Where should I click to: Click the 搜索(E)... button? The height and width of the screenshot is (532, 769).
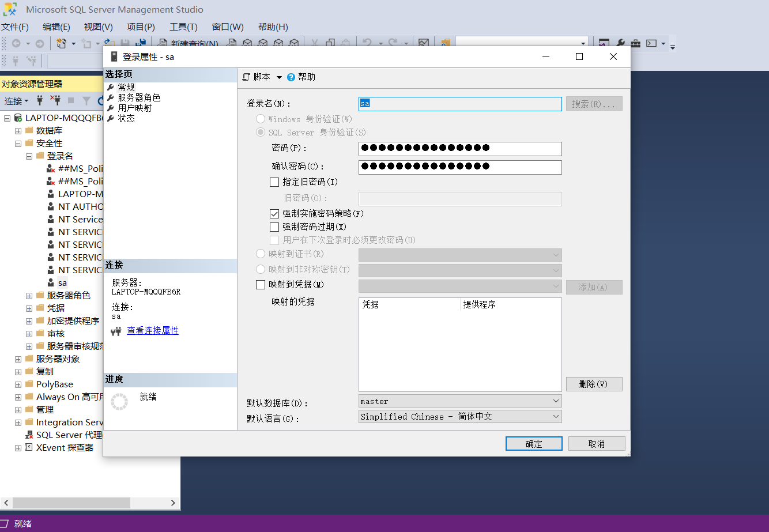pos(594,104)
